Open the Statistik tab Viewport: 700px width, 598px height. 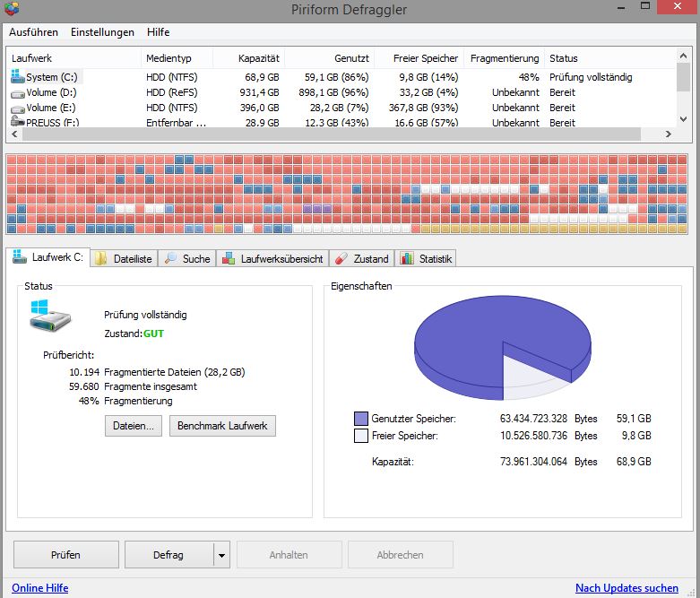(426, 258)
